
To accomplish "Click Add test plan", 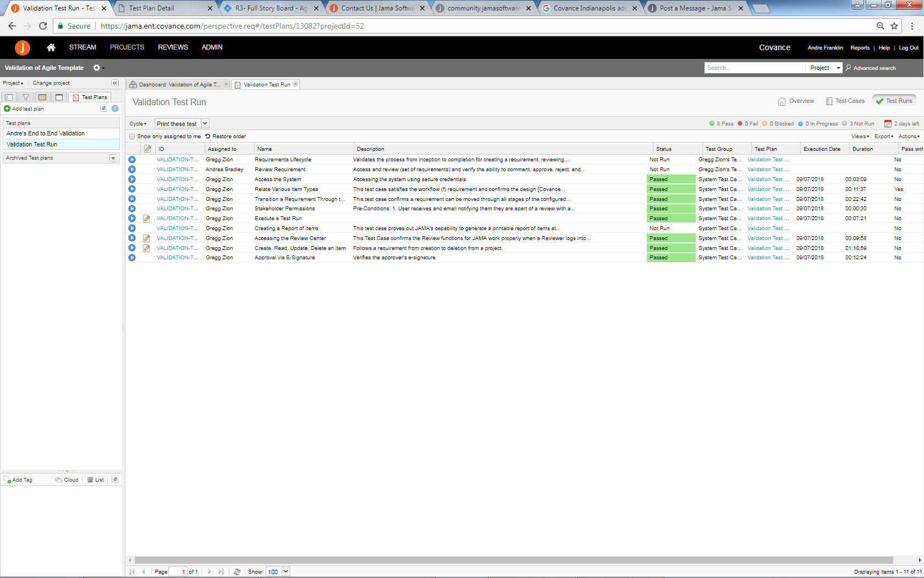I will click(x=24, y=109).
